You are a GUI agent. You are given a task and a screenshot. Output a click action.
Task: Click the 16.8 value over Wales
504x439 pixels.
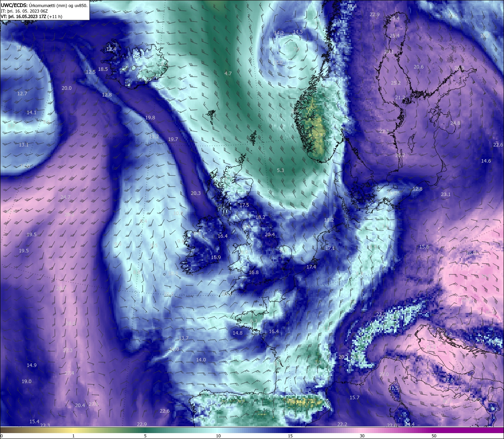coord(254,272)
